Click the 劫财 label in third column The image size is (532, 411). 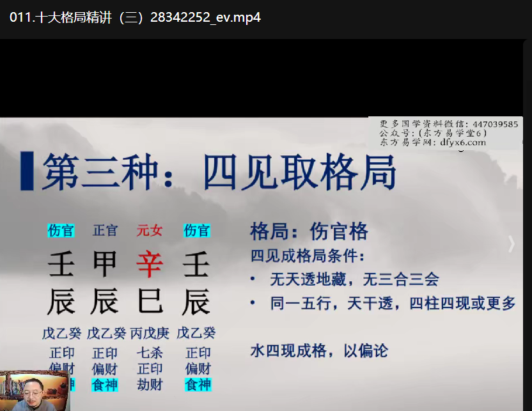[x=149, y=385]
